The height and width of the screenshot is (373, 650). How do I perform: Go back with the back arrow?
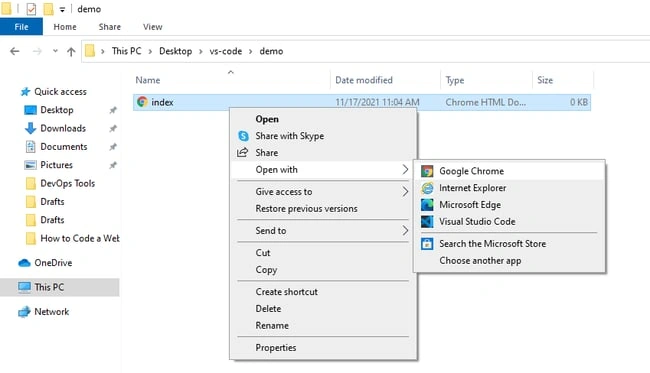[15, 51]
